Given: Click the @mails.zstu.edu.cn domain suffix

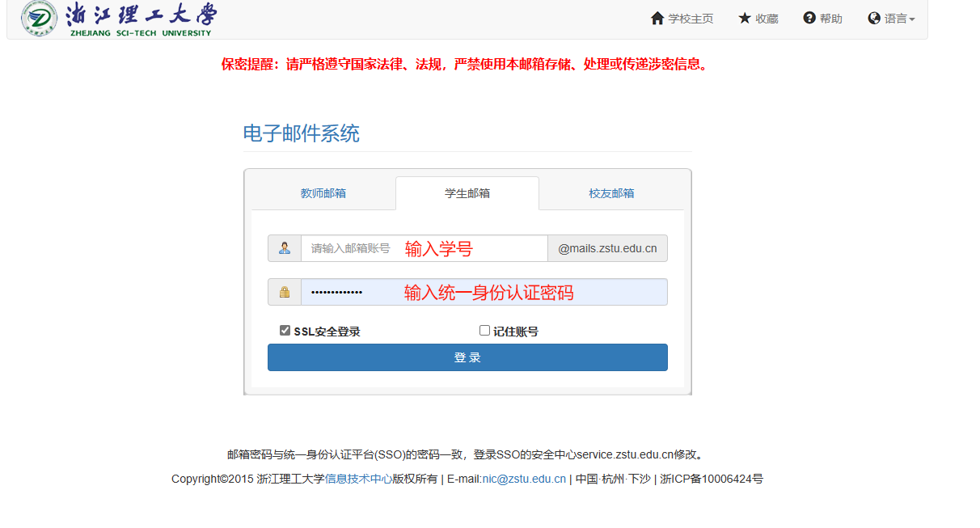Looking at the screenshot, I should 607,248.
